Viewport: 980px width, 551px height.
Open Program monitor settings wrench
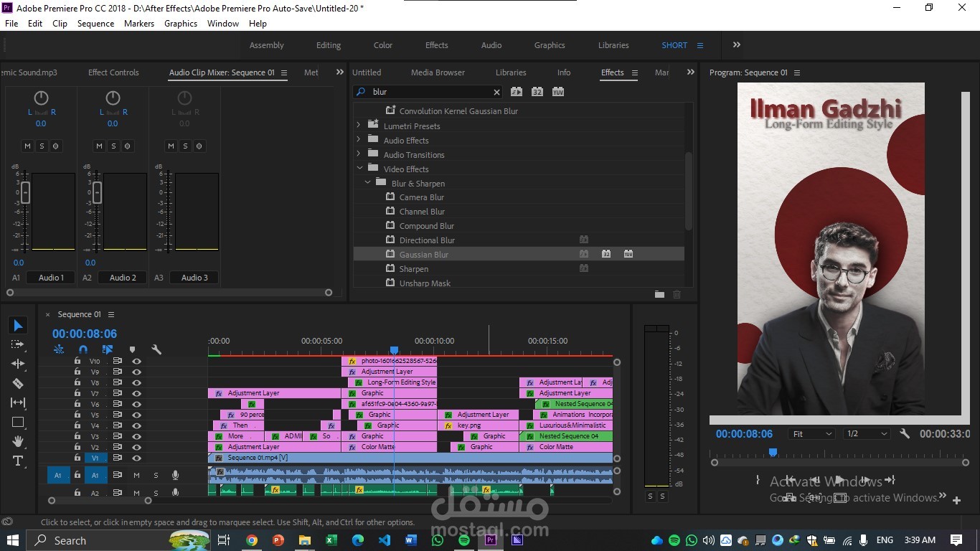[905, 434]
